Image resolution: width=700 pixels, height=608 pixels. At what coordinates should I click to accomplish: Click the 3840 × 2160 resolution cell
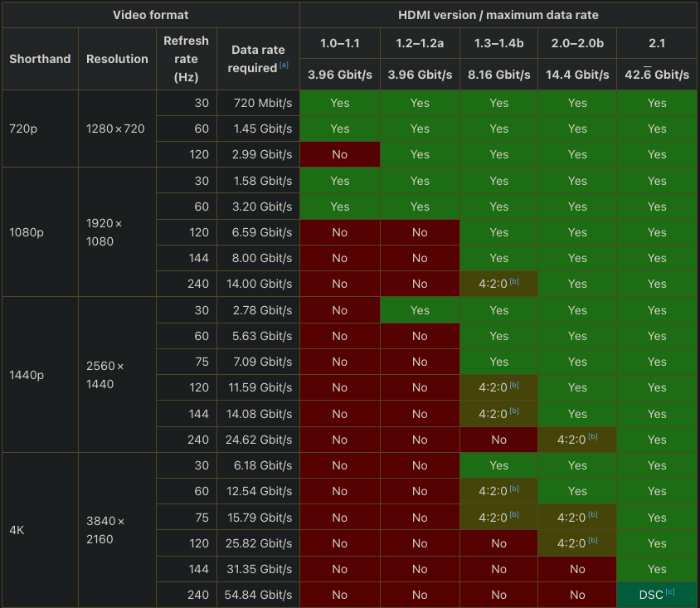click(x=105, y=530)
